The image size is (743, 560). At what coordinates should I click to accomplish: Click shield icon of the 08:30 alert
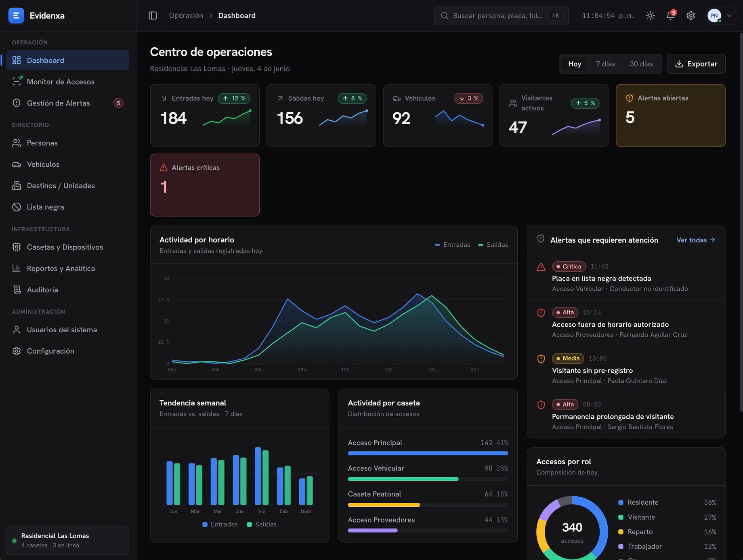coord(541,405)
